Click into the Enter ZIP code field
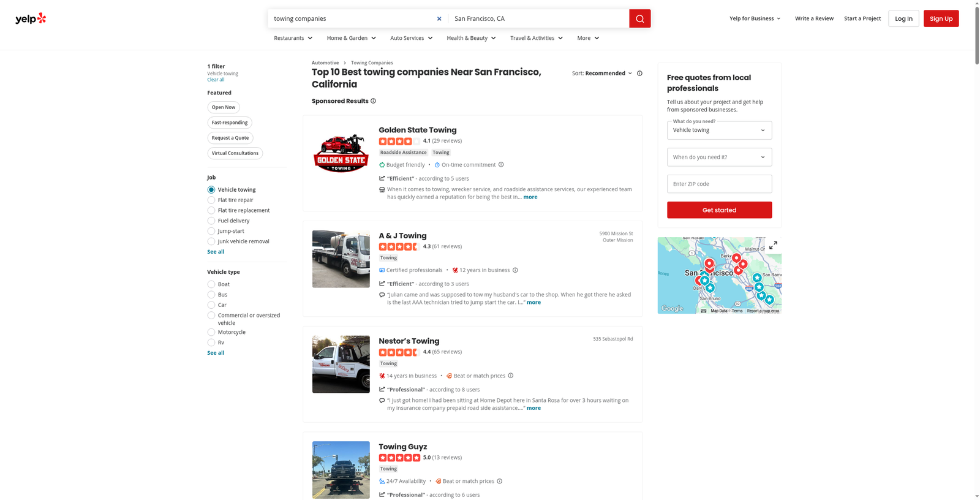 point(719,184)
